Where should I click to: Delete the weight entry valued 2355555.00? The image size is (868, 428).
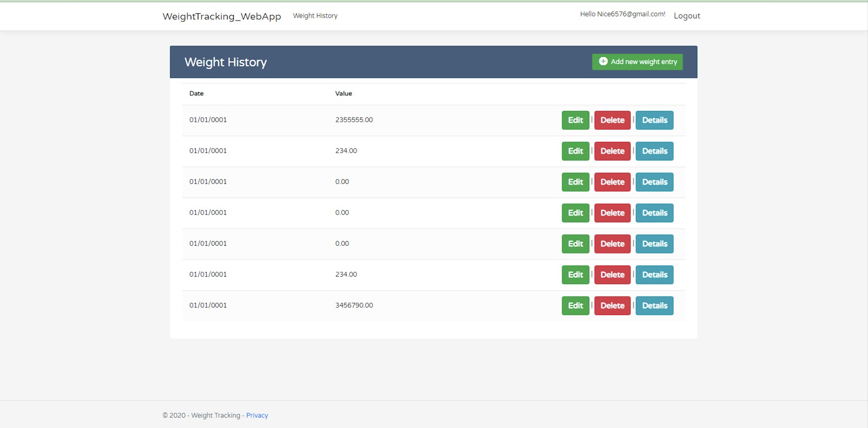pos(612,120)
